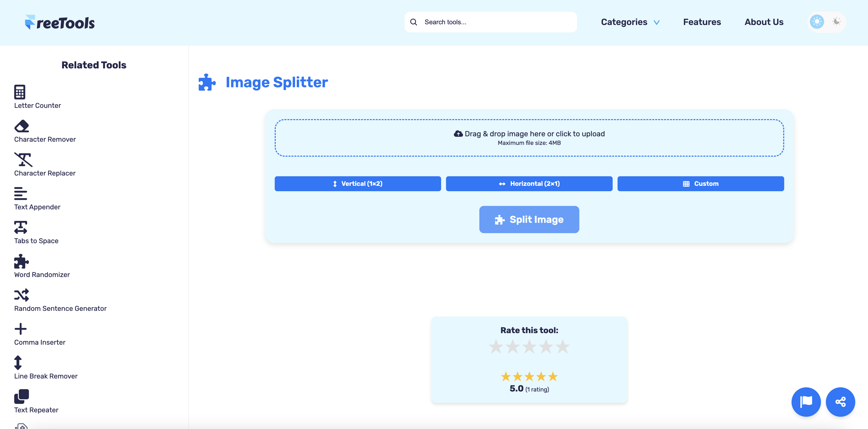This screenshot has height=429, width=868.
Task: Select the Letter Counter tool icon
Action: pyautogui.click(x=20, y=92)
